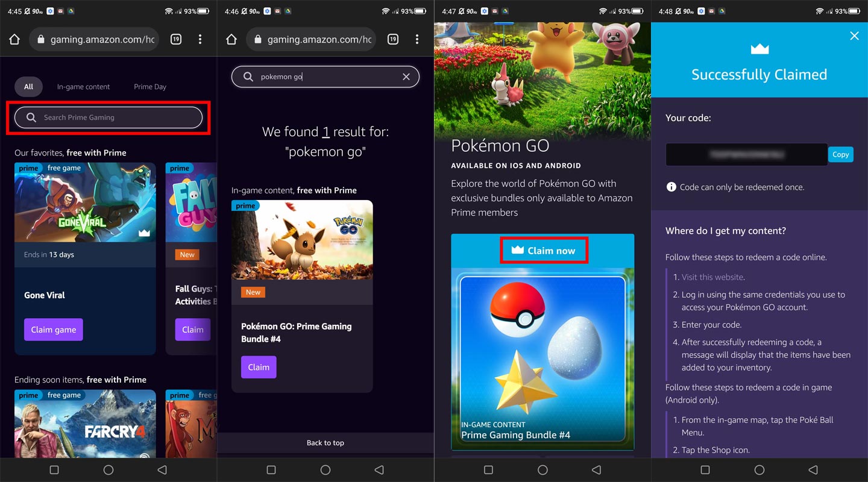Tap Android home circle in 4:46 screen

[325, 470]
